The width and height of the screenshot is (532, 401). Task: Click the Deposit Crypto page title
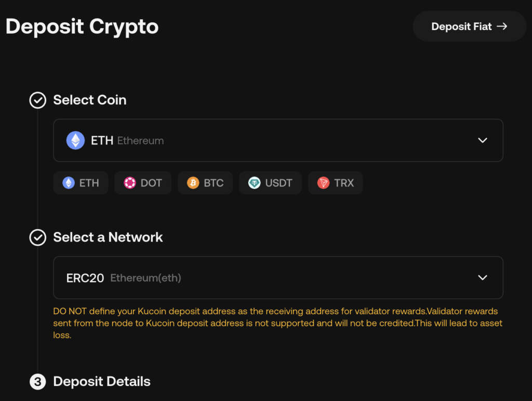82,26
